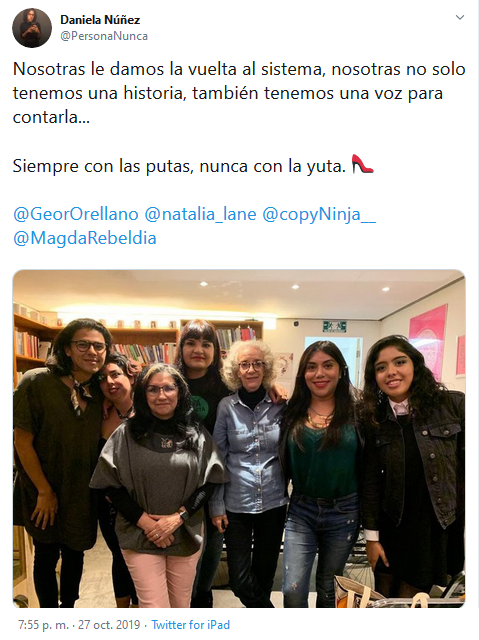The image size is (479, 640).
Task: Click the 7:55 p. m. timestamp
Action: pyautogui.click(x=43, y=624)
